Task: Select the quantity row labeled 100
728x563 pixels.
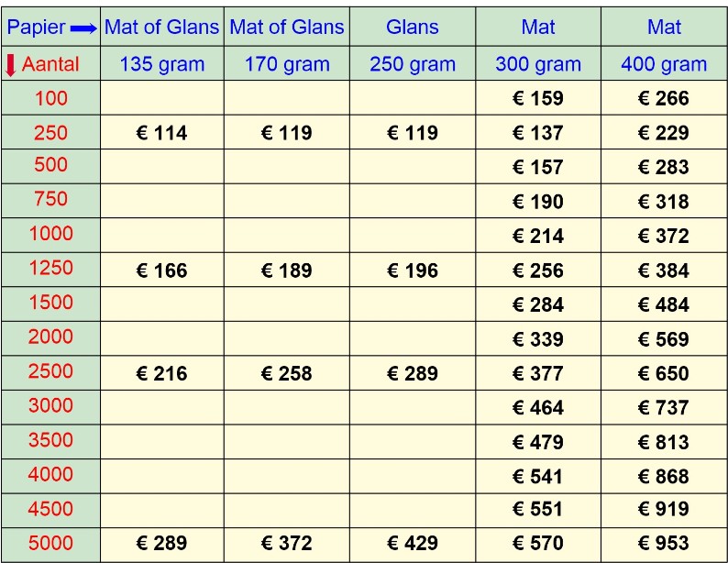Action: 51,98
